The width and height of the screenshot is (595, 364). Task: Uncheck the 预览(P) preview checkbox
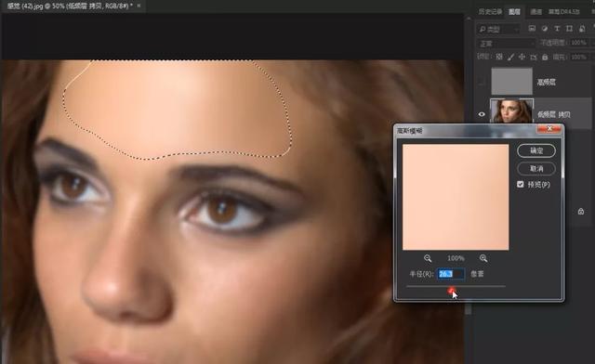click(x=521, y=184)
